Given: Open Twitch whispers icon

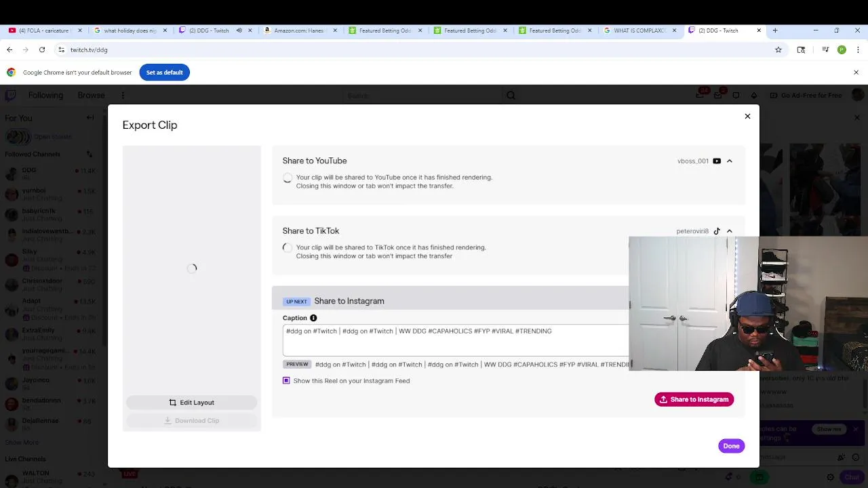Looking at the screenshot, I should coord(736,96).
